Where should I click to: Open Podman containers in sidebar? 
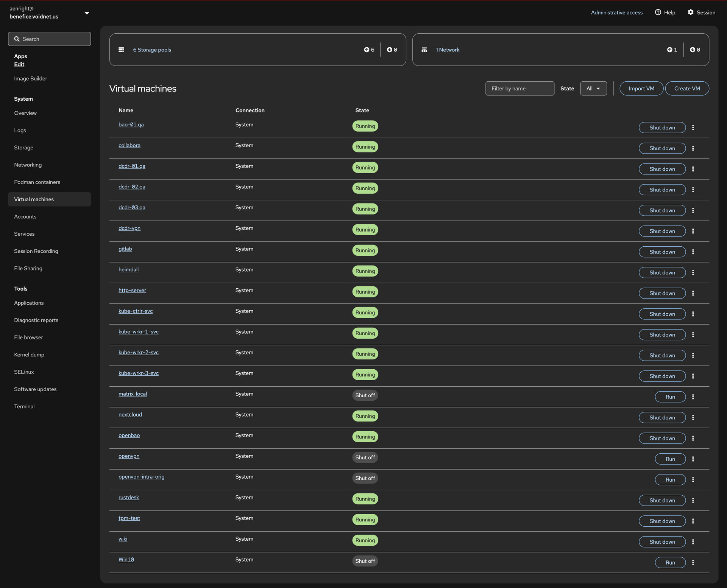point(37,182)
